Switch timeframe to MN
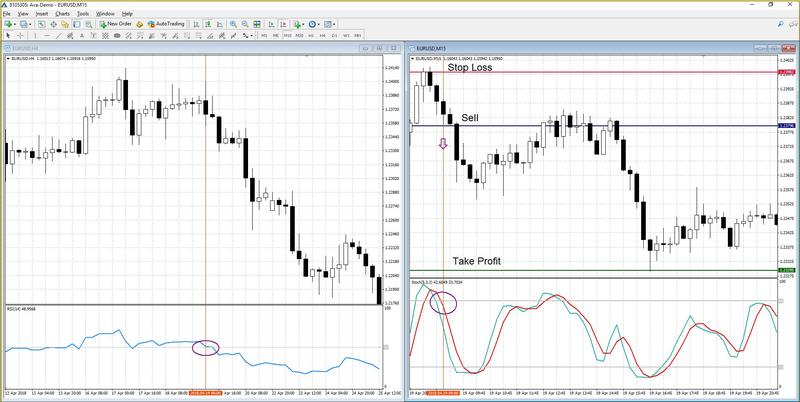The height and width of the screenshot is (402, 800). (x=358, y=36)
